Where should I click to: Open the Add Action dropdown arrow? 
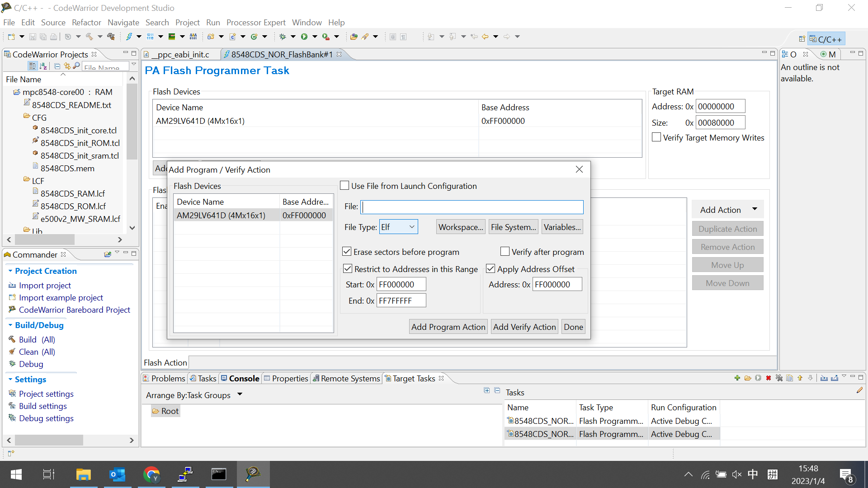(755, 209)
